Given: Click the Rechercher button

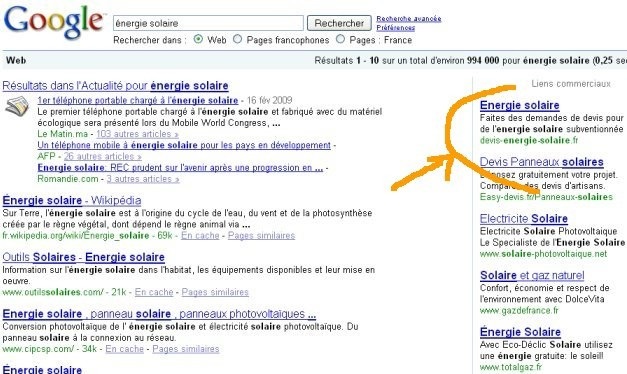Looking at the screenshot, I should click(x=339, y=23).
